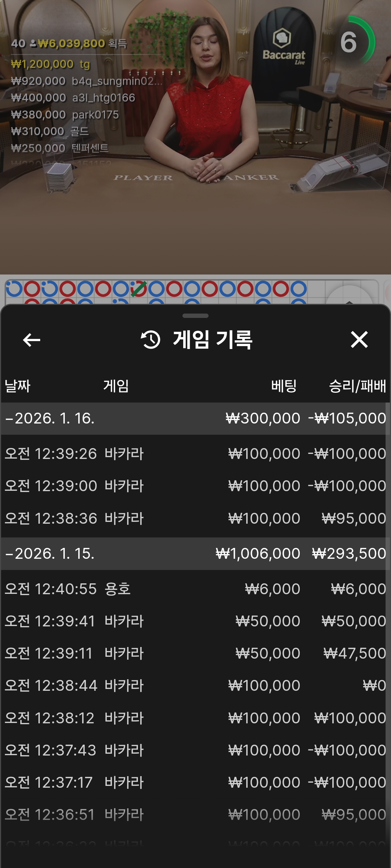Image resolution: width=391 pixels, height=868 pixels.
Task: Open the 오전 12:38:36 바카라 record
Action: (195, 519)
